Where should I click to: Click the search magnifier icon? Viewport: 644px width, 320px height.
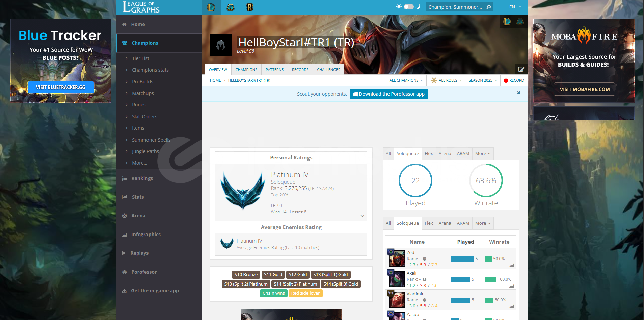pos(489,7)
